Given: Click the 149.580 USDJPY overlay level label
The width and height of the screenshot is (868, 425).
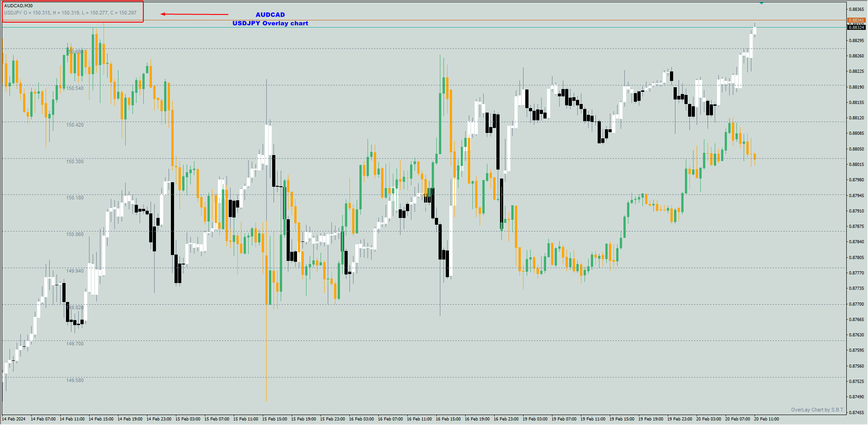Looking at the screenshot, I should [75, 380].
